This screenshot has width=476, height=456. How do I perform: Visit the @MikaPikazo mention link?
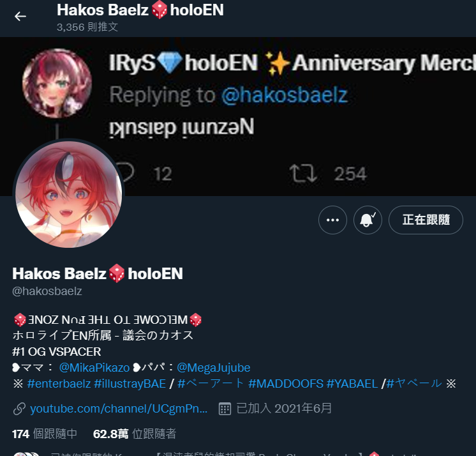94,368
